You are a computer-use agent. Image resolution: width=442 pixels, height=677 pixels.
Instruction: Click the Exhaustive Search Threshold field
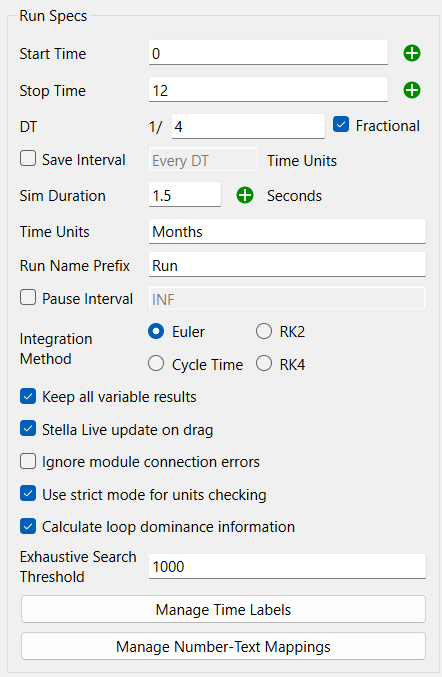pos(287,566)
